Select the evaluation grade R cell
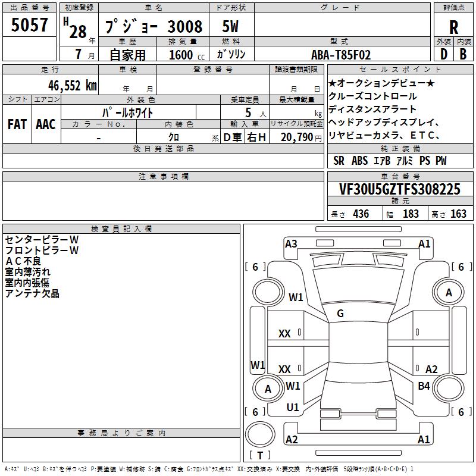 pyautogui.click(x=453, y=27)
